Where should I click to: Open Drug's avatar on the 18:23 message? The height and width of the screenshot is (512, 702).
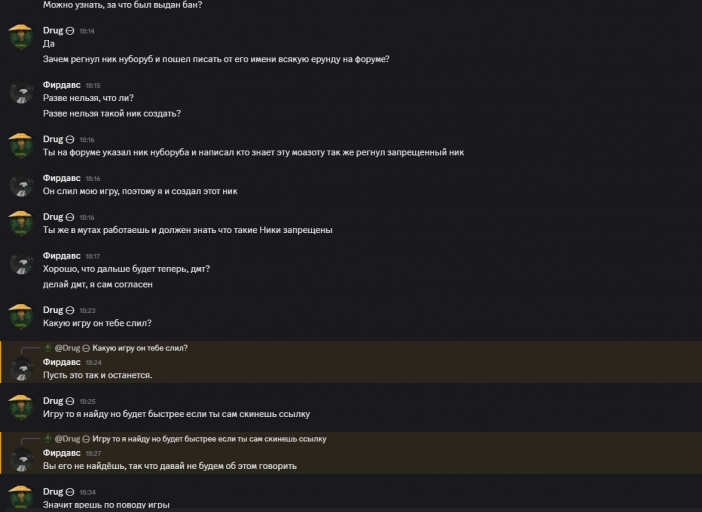(21, 319)
